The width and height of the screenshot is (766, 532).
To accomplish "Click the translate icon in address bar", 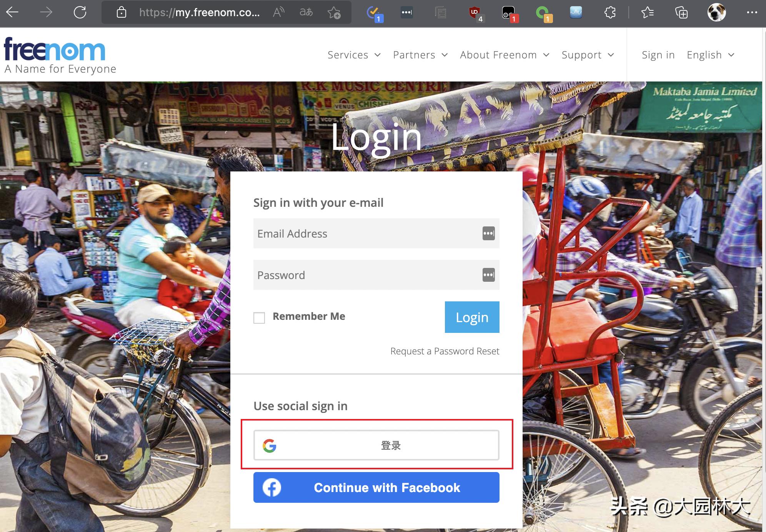I will [306, 12].
